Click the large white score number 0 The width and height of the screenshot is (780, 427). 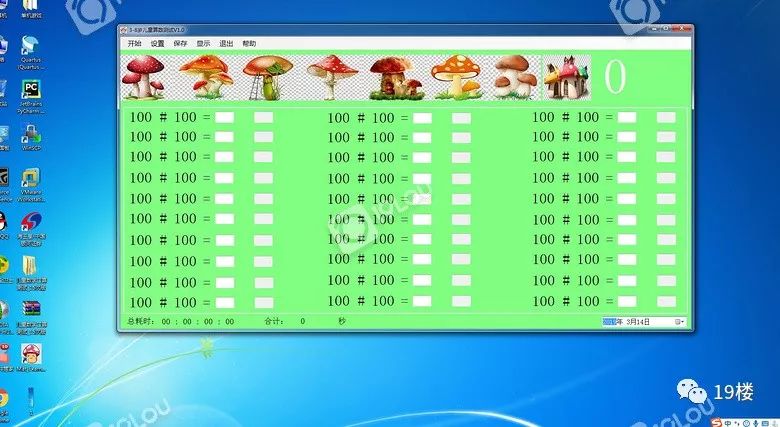[x=615, y=77]
